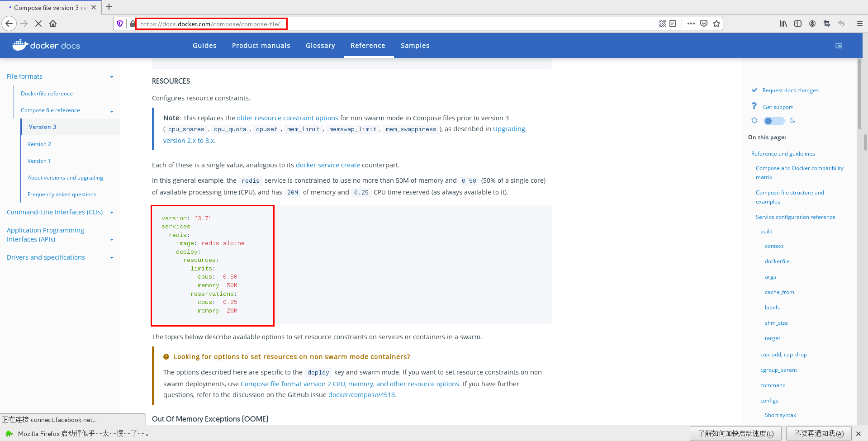Open the Firefox Account icon
Screen dimensions: 868x441
tap(812, 23)
